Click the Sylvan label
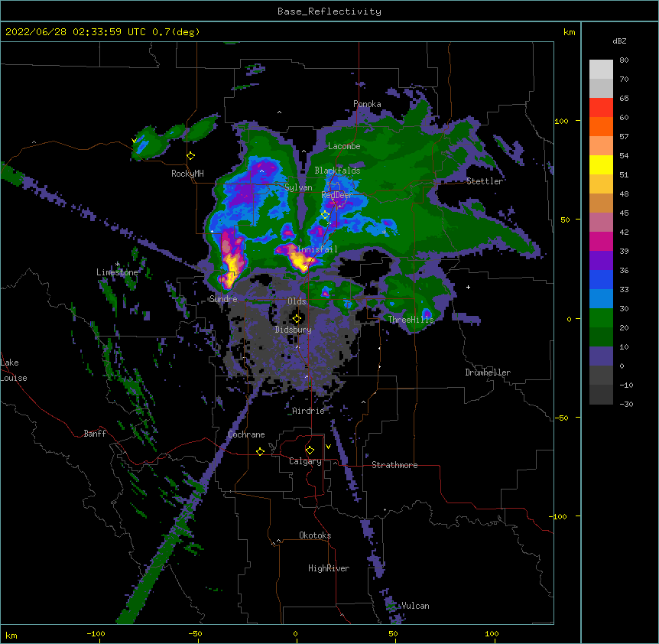 pyautogui.click(x=298, y=187)
